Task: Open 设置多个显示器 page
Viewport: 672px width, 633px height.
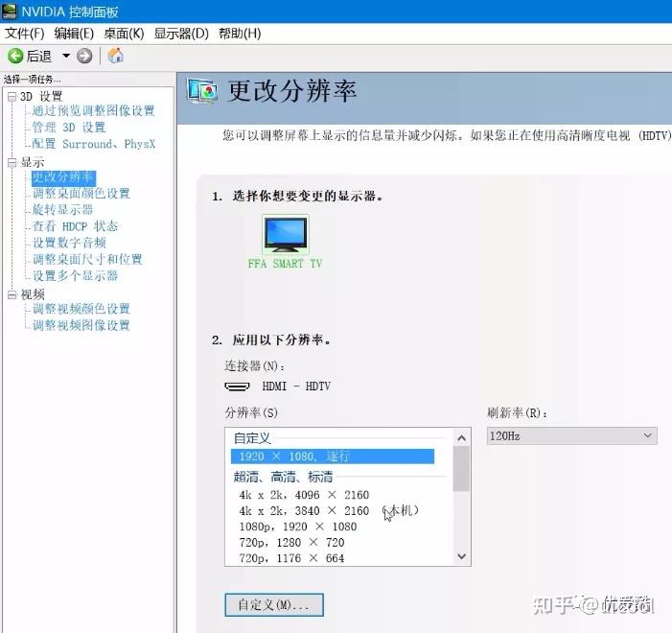Action: tap(75, 276)
